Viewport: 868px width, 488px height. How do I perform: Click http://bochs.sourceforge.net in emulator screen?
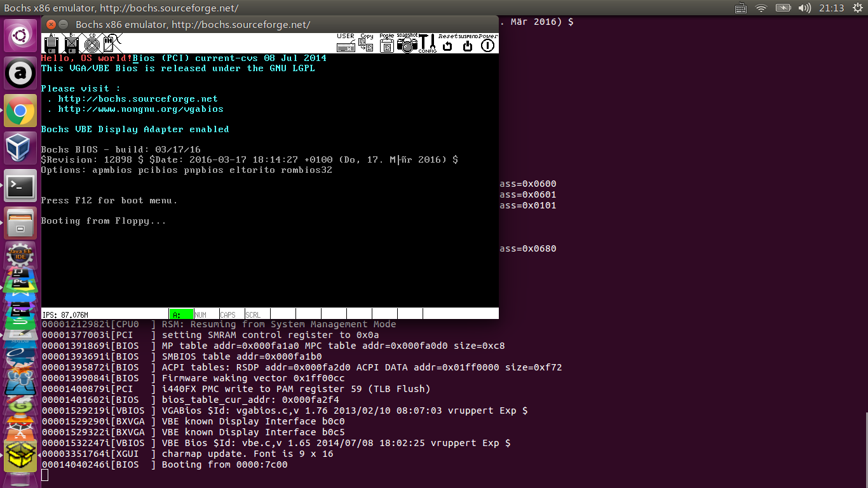138,98
